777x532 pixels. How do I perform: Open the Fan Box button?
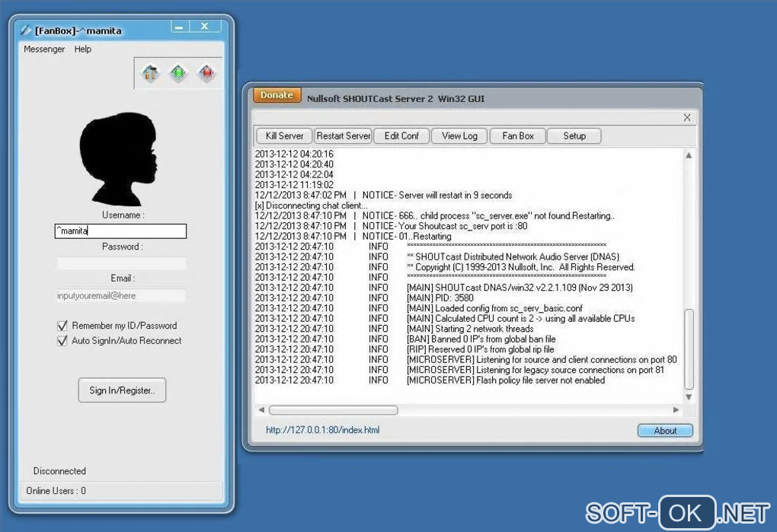tap(518, 136)
